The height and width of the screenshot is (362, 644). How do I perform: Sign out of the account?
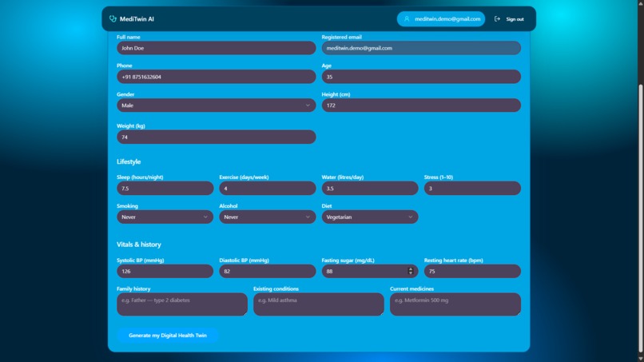(509, 19)
